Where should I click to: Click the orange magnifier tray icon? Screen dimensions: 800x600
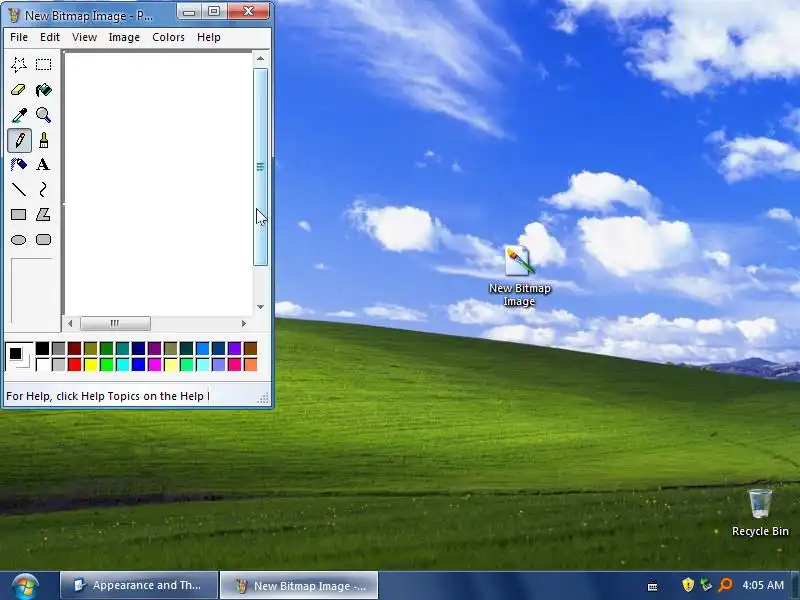coord(725,585)
